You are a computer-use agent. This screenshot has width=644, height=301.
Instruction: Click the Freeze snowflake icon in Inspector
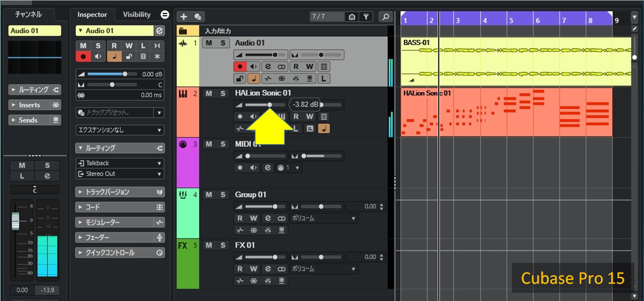coord(157,57)
